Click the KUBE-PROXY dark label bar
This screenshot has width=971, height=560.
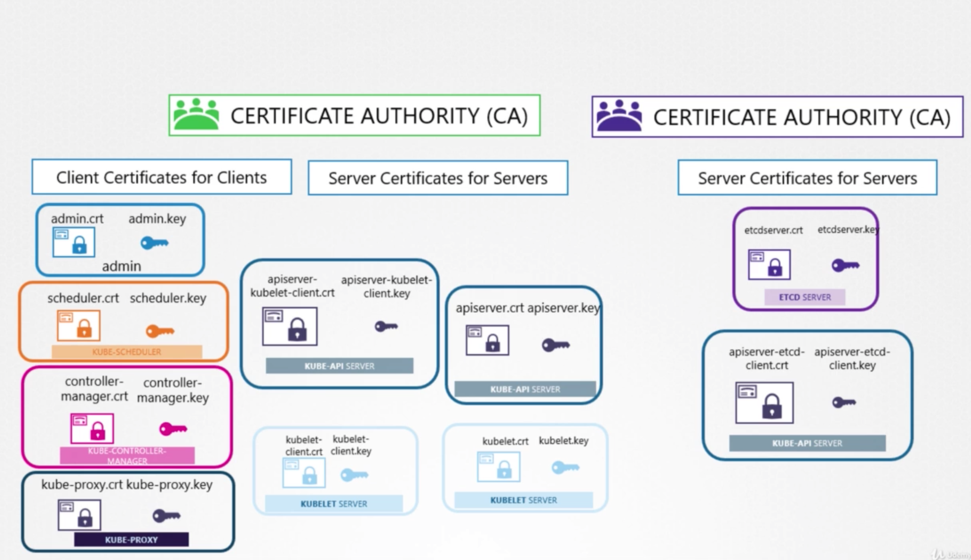click(x=131, y=540)
